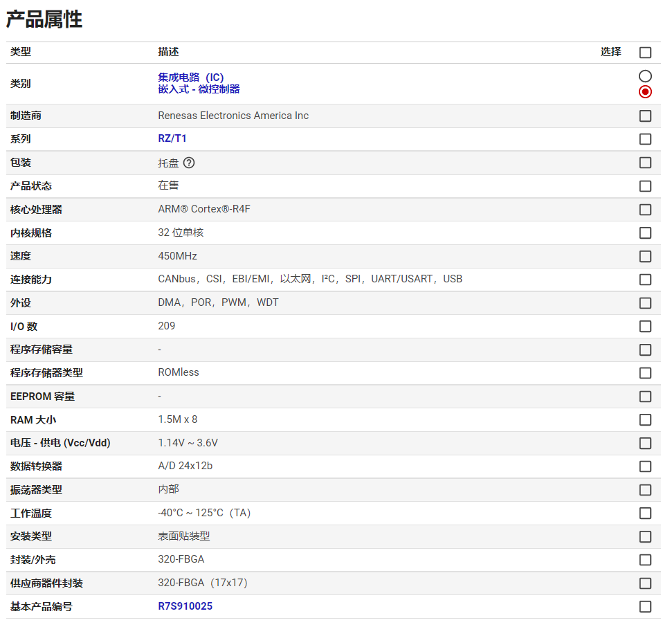Select the radio button for 集成电路 (IC)

[x=645, y=76]
